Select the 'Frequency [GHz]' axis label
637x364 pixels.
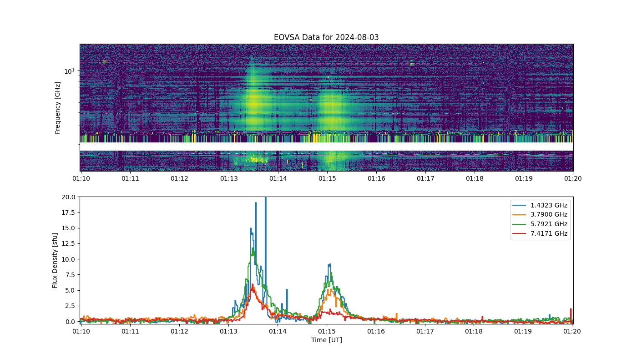pyautogui.click(x=58, y=108)
